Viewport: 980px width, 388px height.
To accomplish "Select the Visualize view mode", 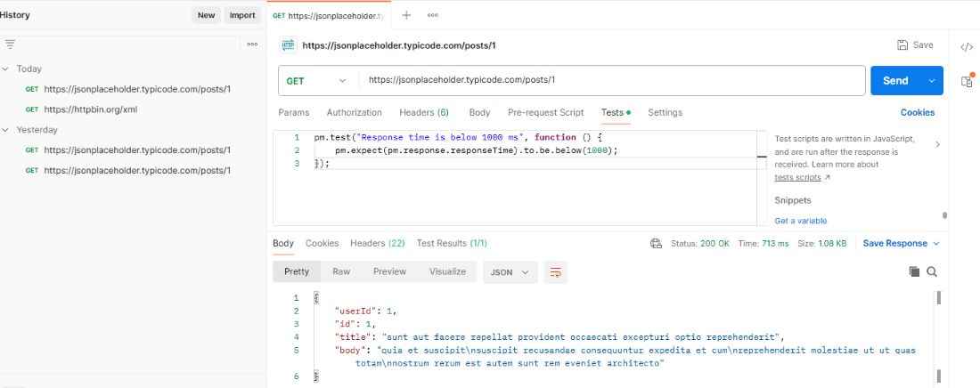I will point(447,271).
